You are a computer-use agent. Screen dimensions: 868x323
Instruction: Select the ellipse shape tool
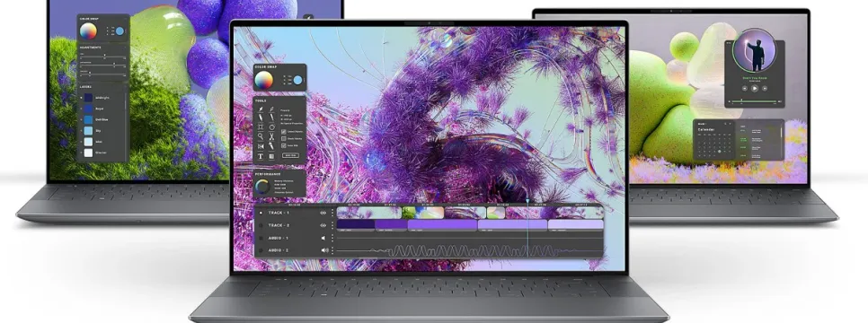pos(271,127)
